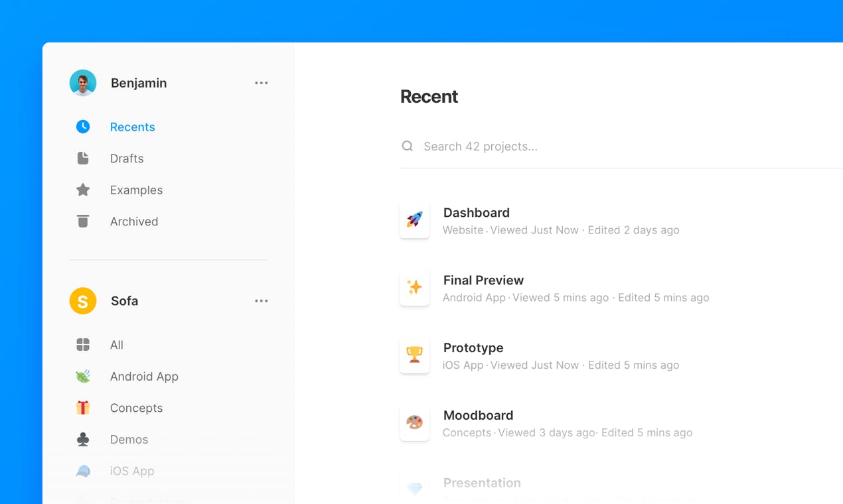Click the Demos club icon
This screenshot has width=843, height=504.
tap(83, 439)
